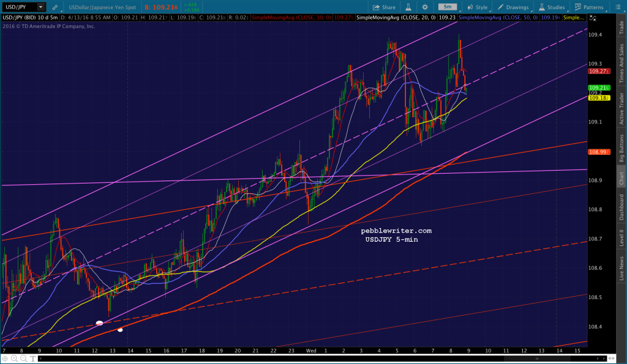This screenshot has height=364, width=627.
Task: Open the Dashboard side tab
Action: [621, 207]
